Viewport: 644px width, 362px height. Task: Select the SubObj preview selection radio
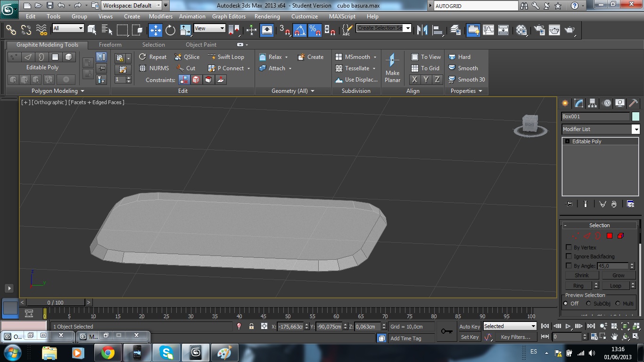588,304
